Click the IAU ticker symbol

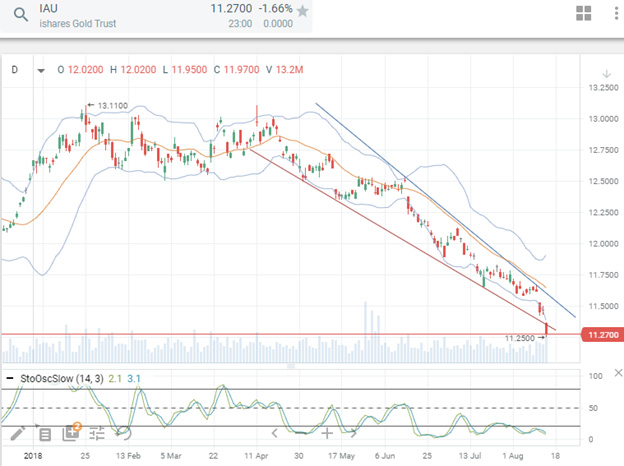click(49, 8)
